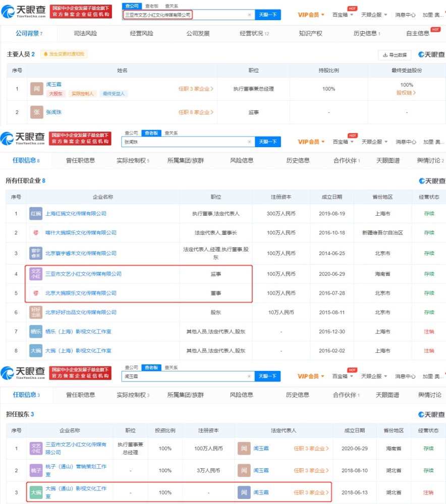This screenshot has width=446, height=504.
Task: Click the 文艺小红 logo in the 担任股东 table
Action: pos(36,449)
